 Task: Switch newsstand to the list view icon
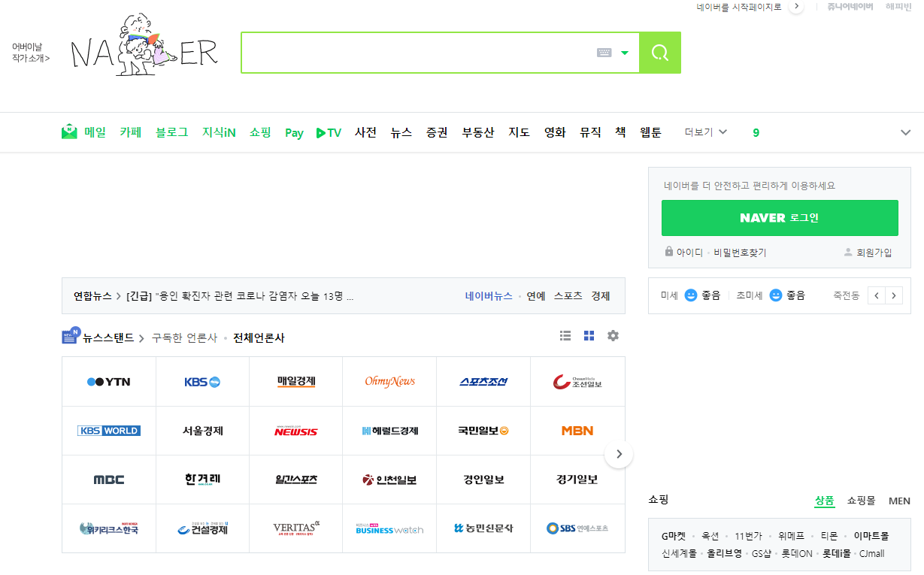(565, 336)
